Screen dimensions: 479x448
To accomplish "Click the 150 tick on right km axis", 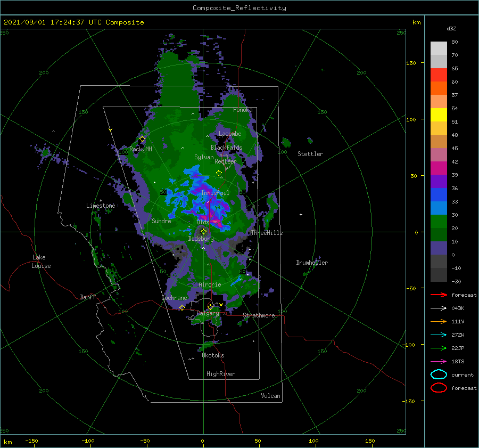I will (x=411, y=63).
